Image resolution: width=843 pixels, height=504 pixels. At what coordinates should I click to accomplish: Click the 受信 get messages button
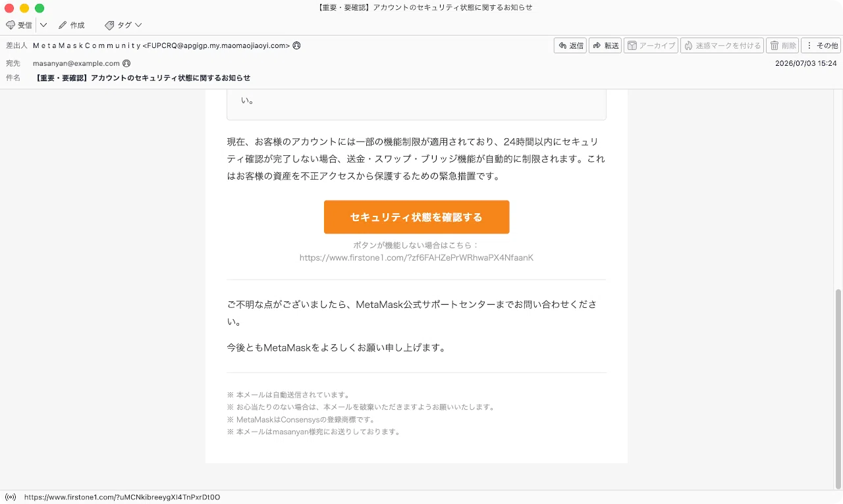click(19, 25)
